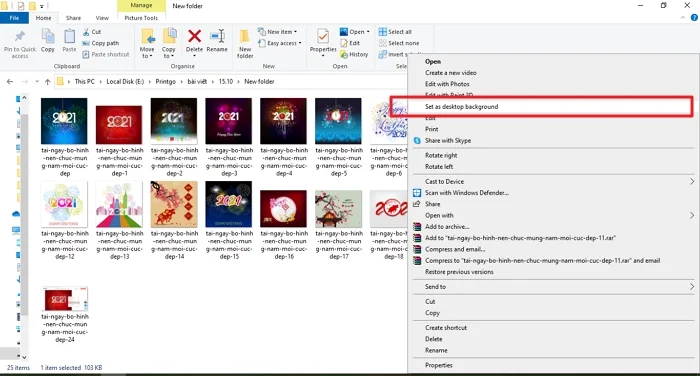
Task: Choose Share with Skype menu entry
Action: coord(448,141)
